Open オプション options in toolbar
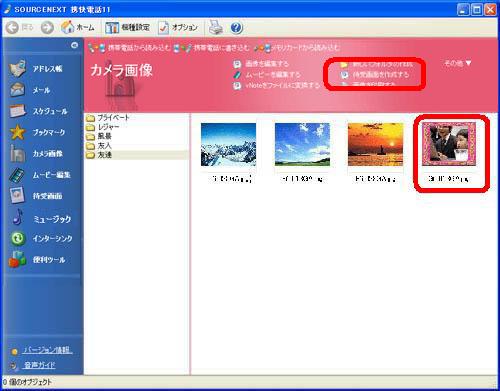The height and width of the screenshot is (391, 500). click(178, 27)
